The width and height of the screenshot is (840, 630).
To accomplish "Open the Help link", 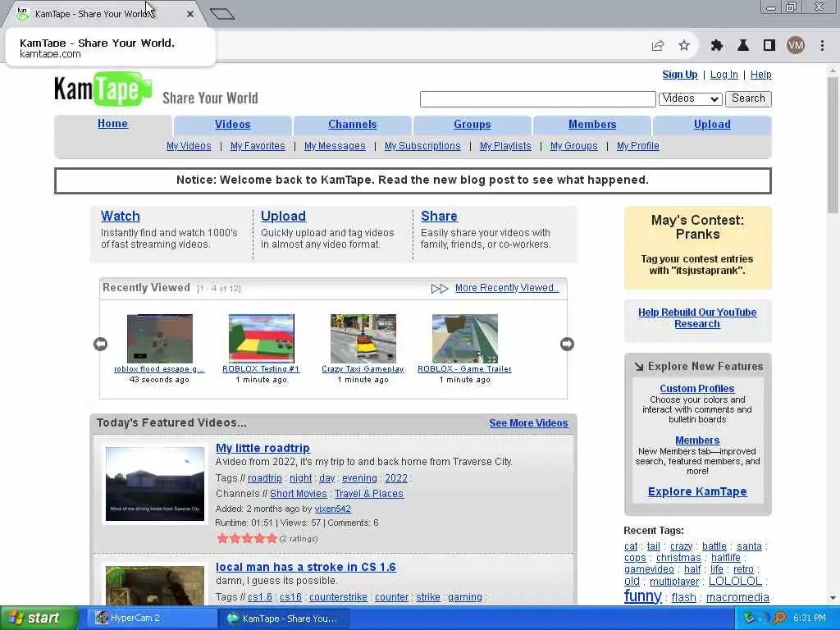I will click(x=760, y=75).
